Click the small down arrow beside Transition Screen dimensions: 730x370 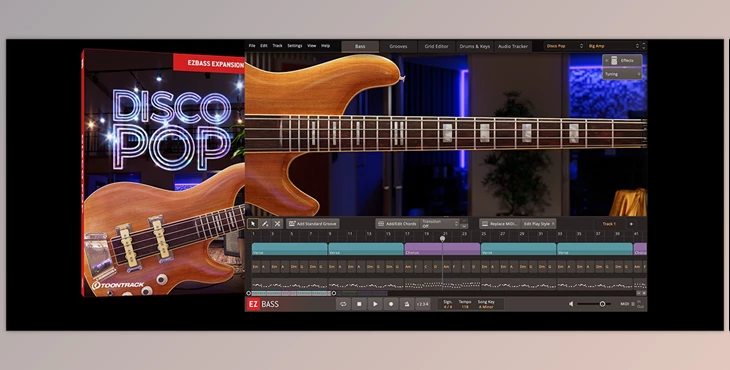(464, 226)
